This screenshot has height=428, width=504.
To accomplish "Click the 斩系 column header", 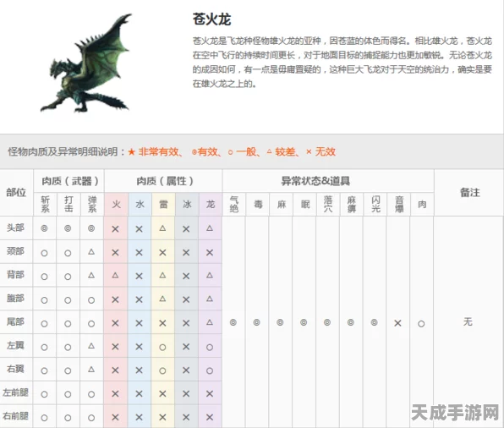I will click(46, 205).
